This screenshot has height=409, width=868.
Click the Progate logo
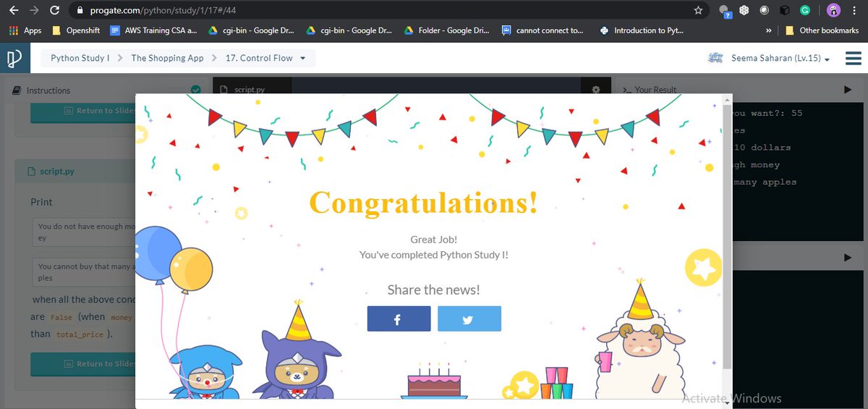14,58
